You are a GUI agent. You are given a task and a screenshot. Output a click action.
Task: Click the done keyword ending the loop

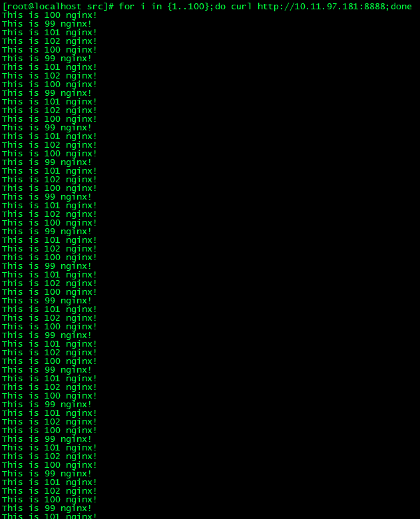[401, 6]
